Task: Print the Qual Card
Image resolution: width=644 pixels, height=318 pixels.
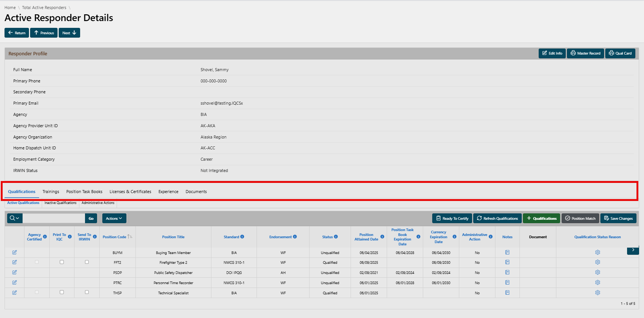Action: (620, 53)
